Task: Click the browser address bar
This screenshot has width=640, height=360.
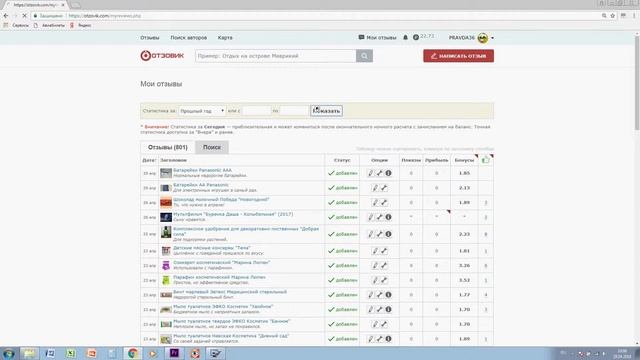Action: (314, 16)
